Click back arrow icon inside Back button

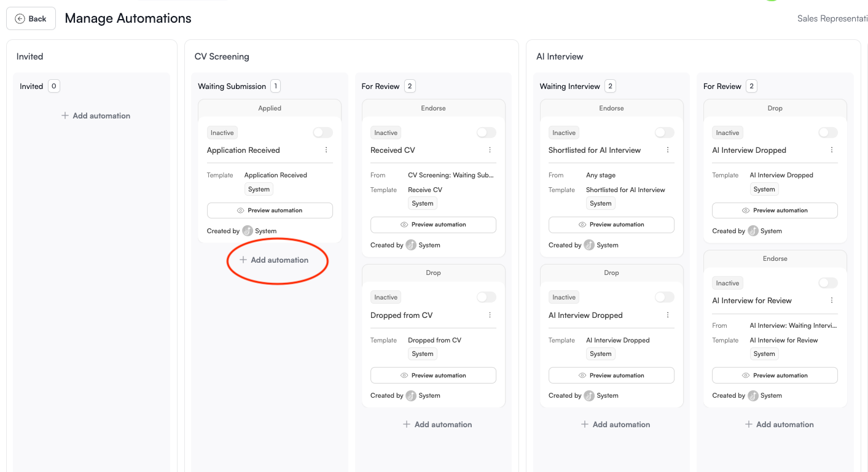pos(18,18)
